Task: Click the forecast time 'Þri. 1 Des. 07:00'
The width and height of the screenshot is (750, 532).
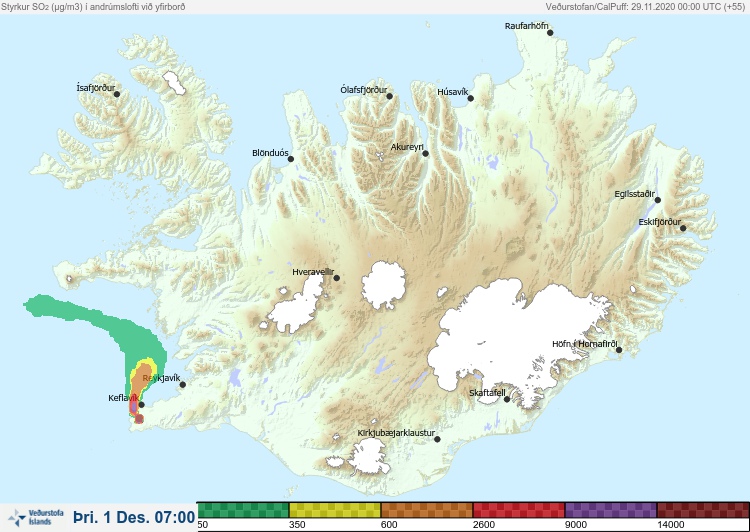Action: coord(134,517)
